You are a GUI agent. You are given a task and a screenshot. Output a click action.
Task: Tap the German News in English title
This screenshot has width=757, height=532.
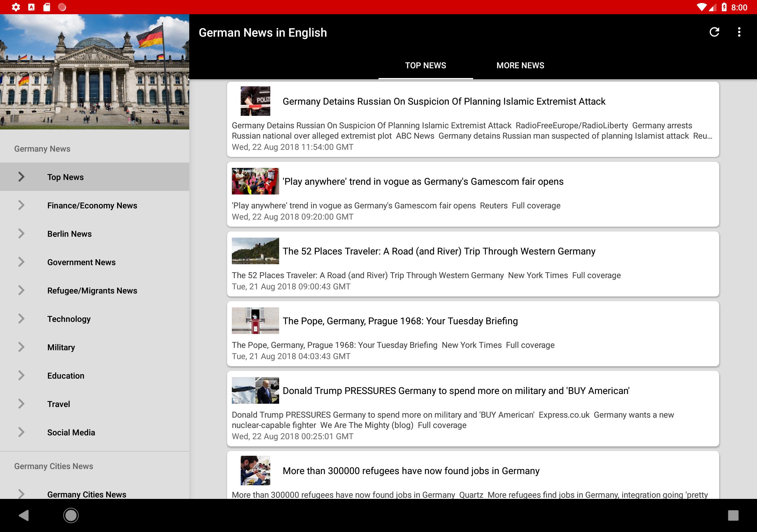click(263, 32)
